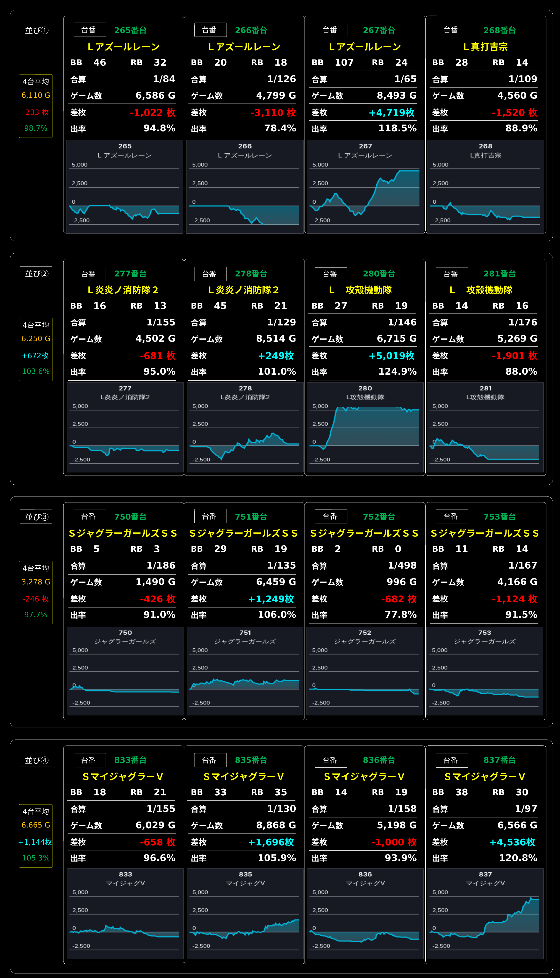Click the 並び② group label

point(36,274)
